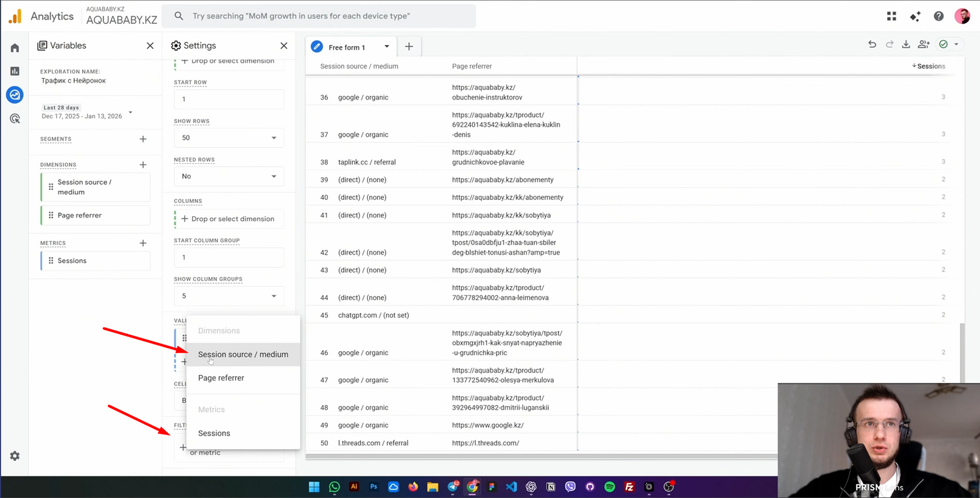
Task: Click the https://www.google.kz/ referrer cell
Action: (488, 425)
